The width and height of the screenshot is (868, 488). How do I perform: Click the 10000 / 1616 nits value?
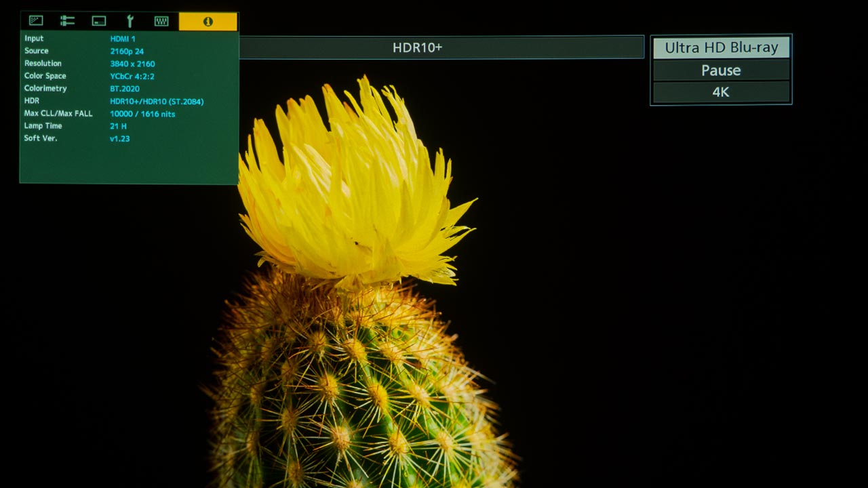click(x=142, y=114)
